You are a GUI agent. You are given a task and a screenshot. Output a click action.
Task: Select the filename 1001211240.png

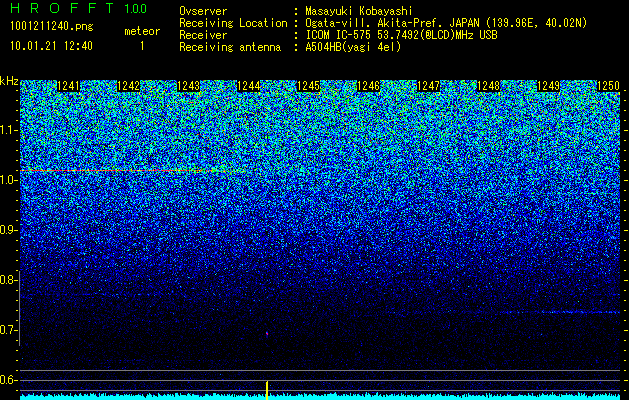[52, 27]
